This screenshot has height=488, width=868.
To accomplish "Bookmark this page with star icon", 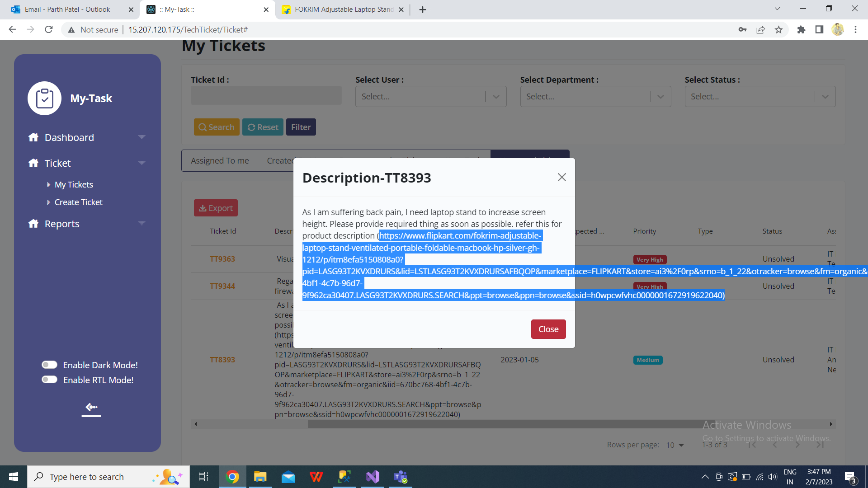I will (778, 29).
